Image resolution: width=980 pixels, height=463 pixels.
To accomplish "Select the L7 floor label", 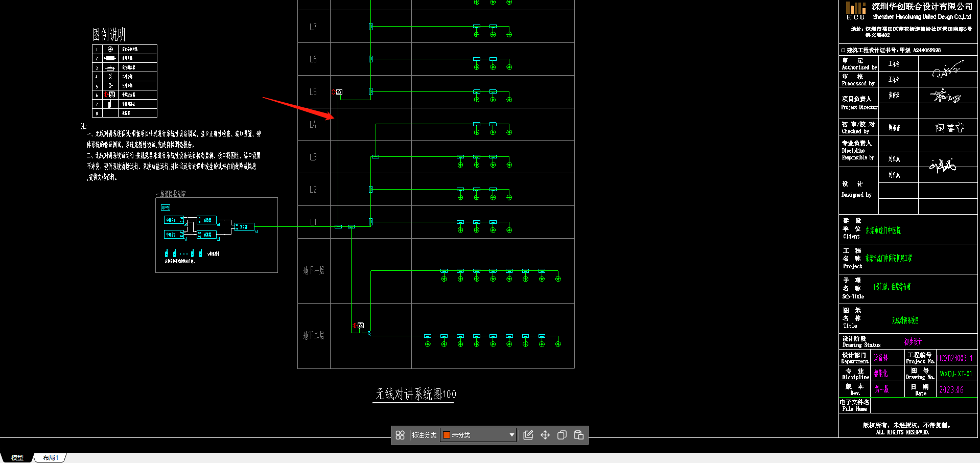I will (x=313, y=27).
